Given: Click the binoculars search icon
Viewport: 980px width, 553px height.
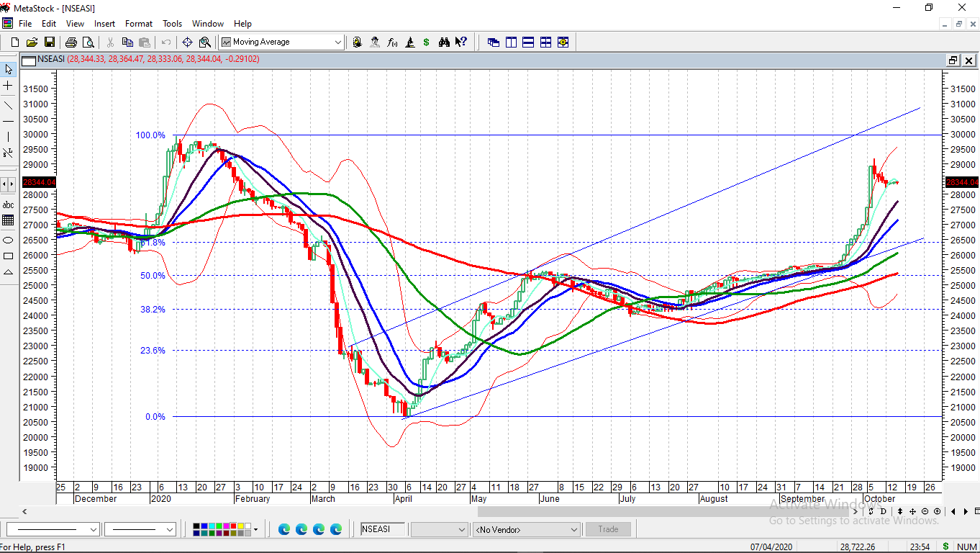Looking at the screenshot, I should pyautogui.click(x=444, y=42).
